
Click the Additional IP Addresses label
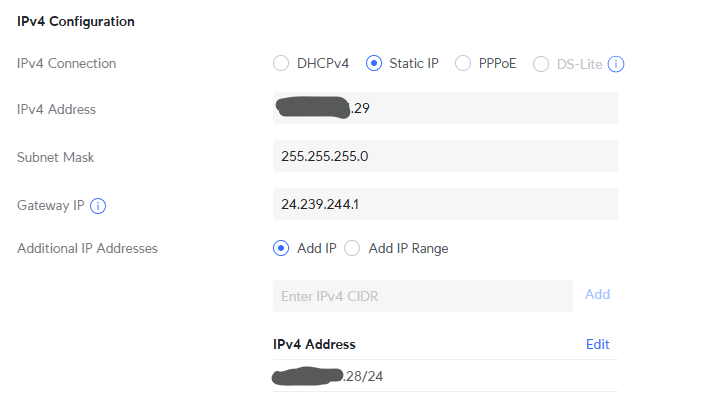pyautogui.click(x=87, y=248)
